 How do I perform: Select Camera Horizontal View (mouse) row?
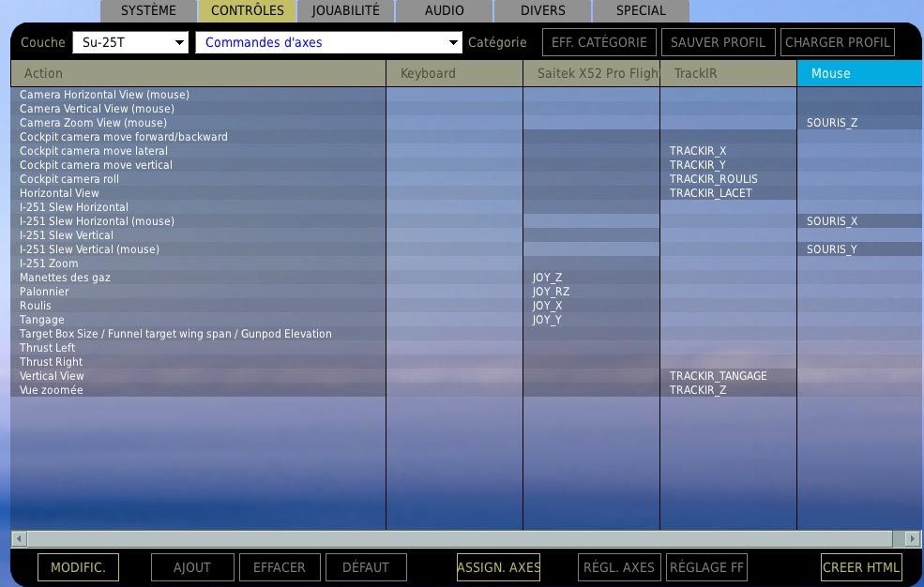(x=198, y=95)
